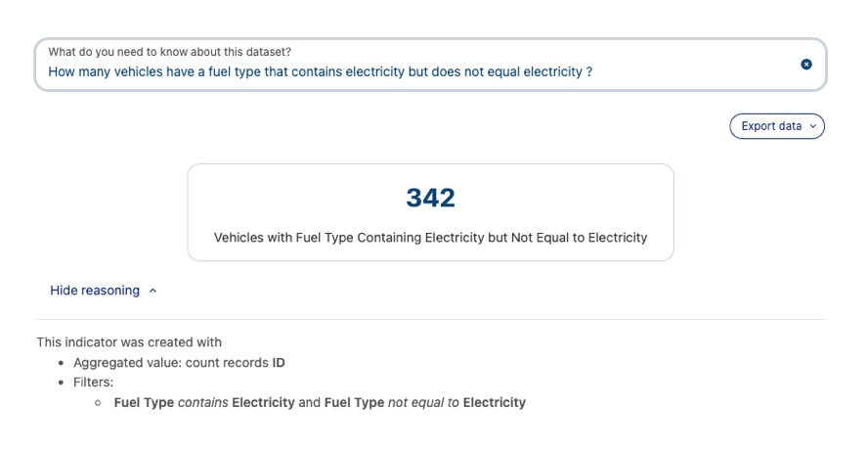Viewport: 868px width, 450px height.
Task: Click the 342 indicator value
Action: (431, 199)
